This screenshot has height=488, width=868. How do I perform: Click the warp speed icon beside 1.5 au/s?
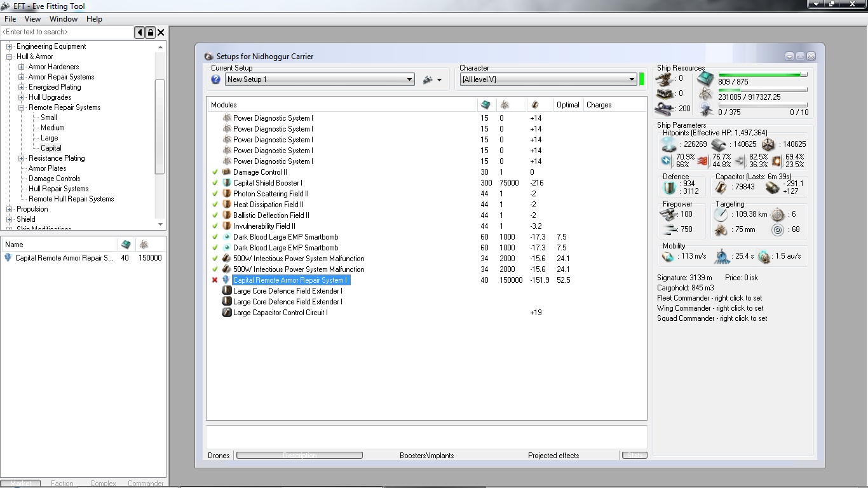click(764, 256)
